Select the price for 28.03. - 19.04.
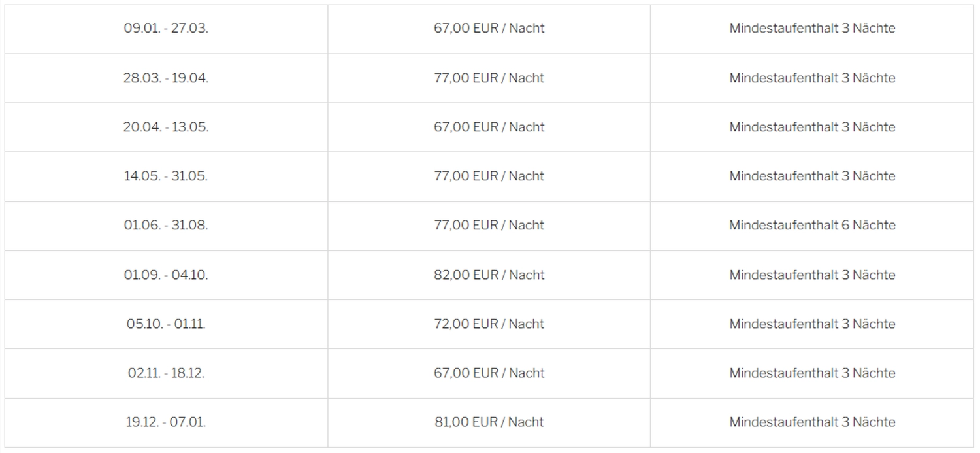This screenshot has width=980, height=453. pyautogui.click(x=489, y=78)
